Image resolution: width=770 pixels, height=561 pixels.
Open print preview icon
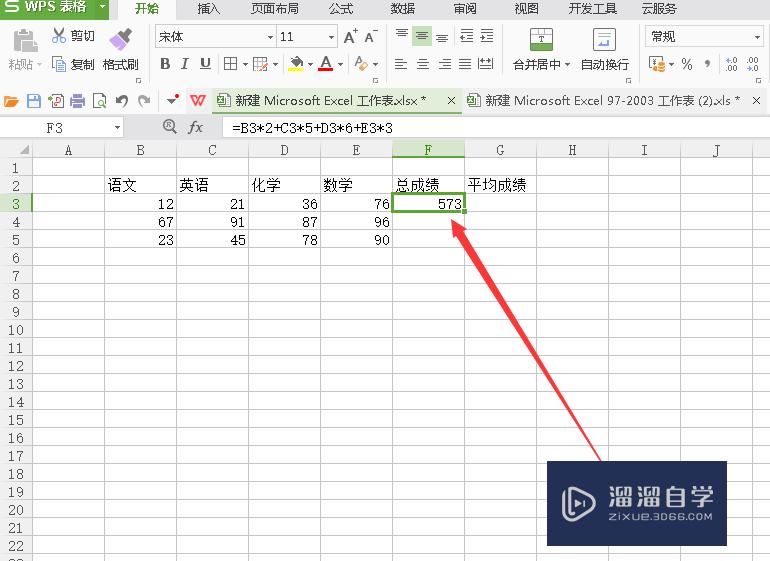pyautogui.click(x=100, y=101)
